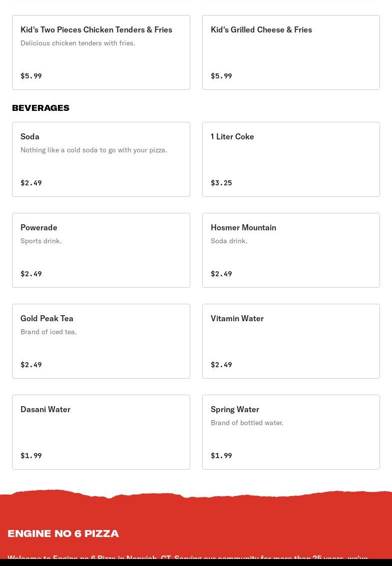The width and height of the screenshot is (392, 566).
Task: Click the Engine No 6 Pizza footer heading
Action: [x=63, y=534]
